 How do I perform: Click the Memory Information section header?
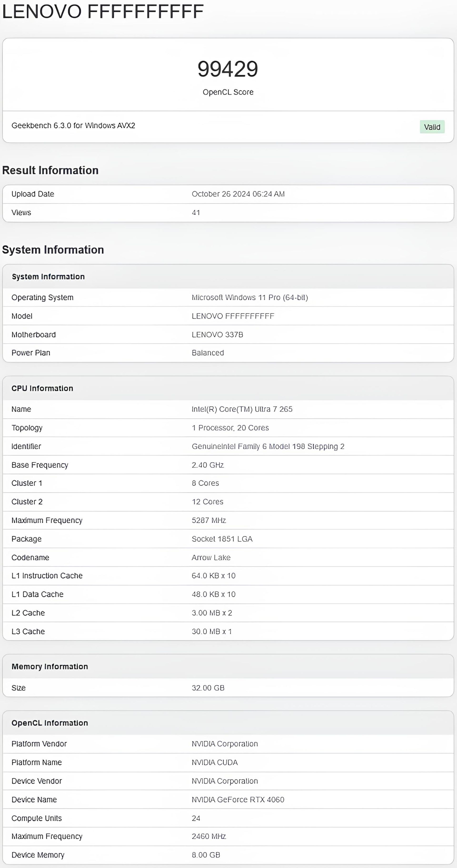pyautogui.click(x=50, y=667)
